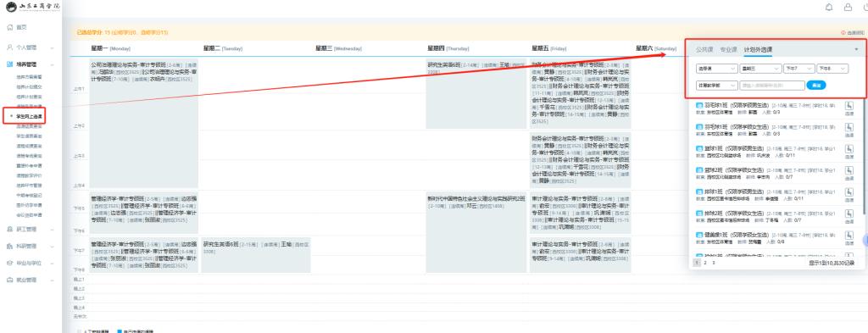This screenshot has width=868, height=333.
Task: Click the lock icon in top bar
Action: pos(848,7)
